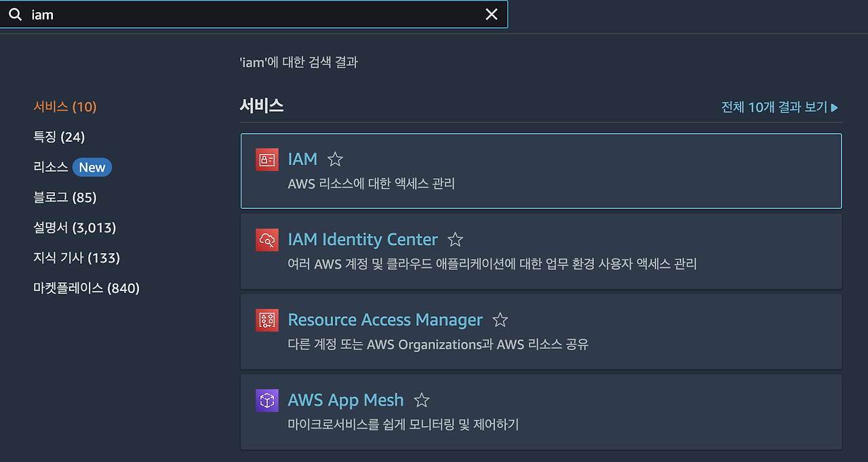Image resolution: width=868 pixels, height=462 pixels.
Task: Click the Resource Access Manager icon
Action: (x=267, y=320)
